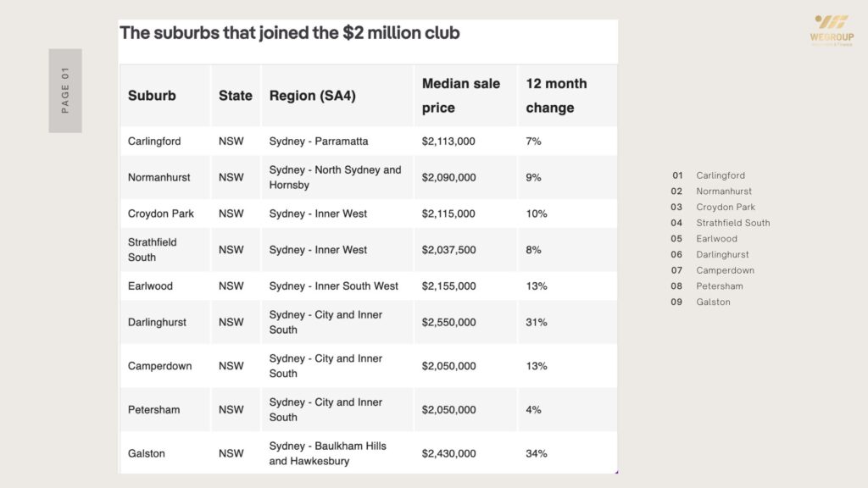
Task: Select Sydney - Parramatta region cell
Action: (319, 141)
